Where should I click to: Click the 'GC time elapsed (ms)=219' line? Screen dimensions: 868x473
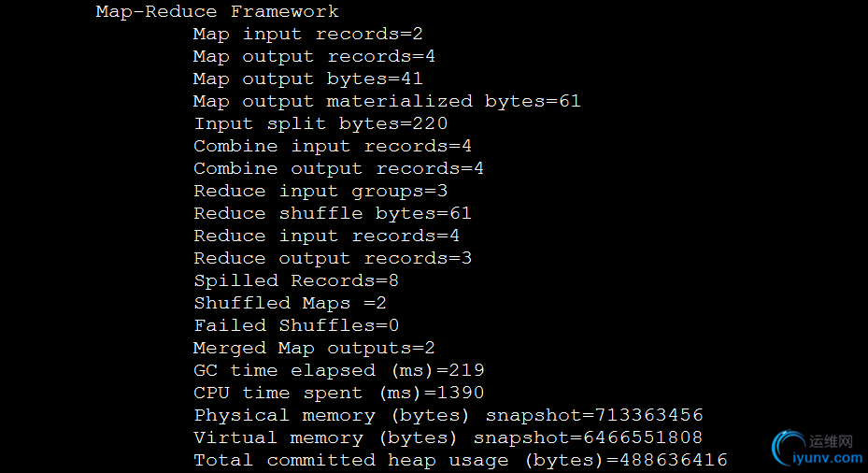[x=339, y=370]
